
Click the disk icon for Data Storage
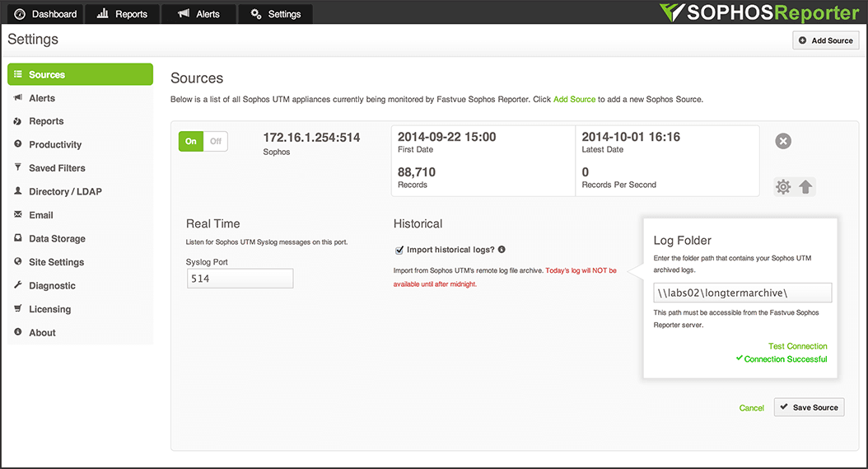18,238
